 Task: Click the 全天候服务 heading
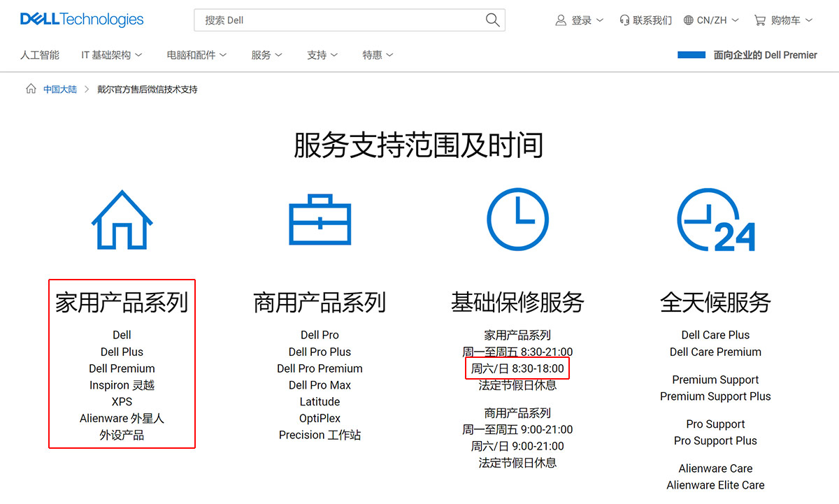pyautogui.click(x=715, y=302)
